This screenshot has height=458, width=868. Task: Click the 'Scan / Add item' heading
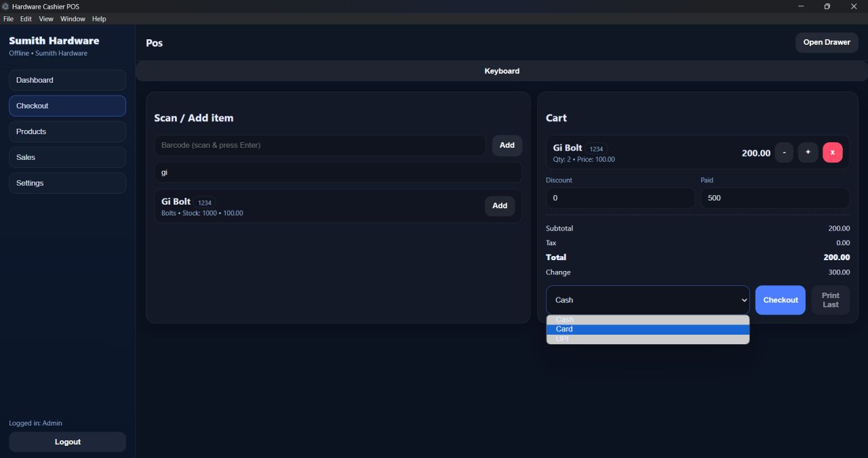click(193, 118)
